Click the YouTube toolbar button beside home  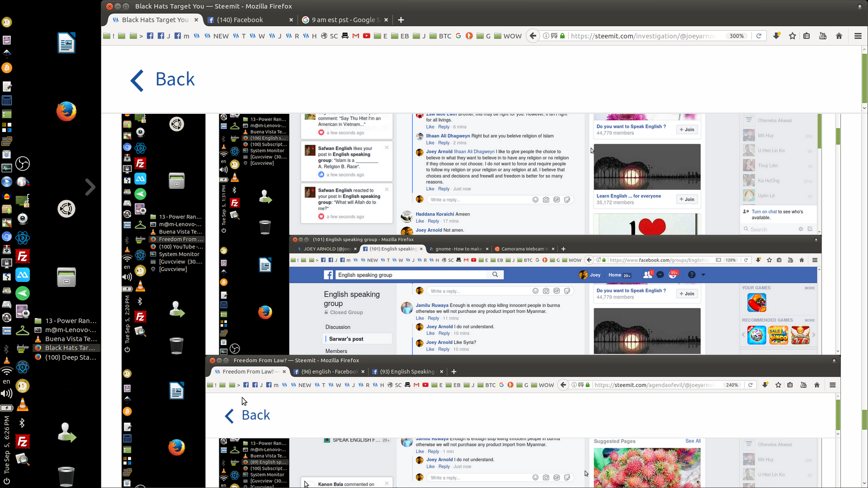pyautogui.click(x=823, y=36)
